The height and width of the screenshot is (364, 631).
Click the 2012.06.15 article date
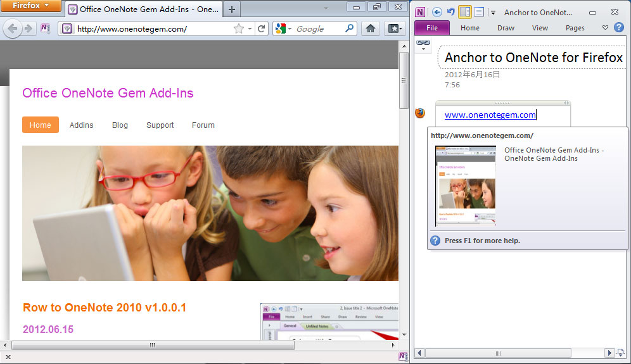click(x=48, y=329)
